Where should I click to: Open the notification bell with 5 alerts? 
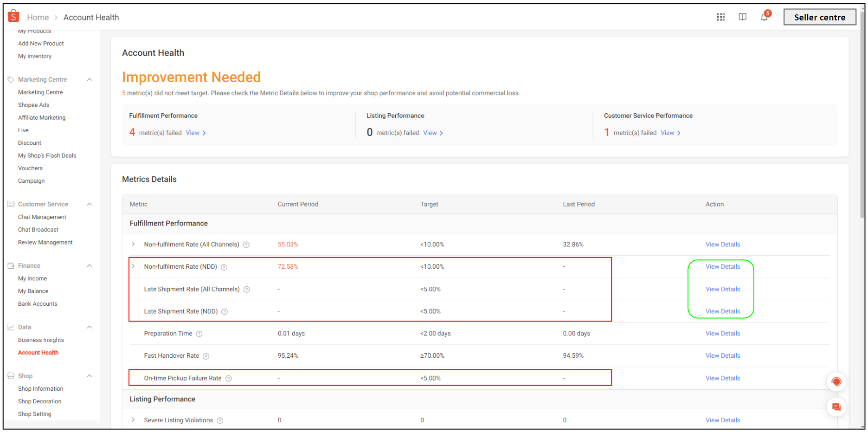(764, 18)
